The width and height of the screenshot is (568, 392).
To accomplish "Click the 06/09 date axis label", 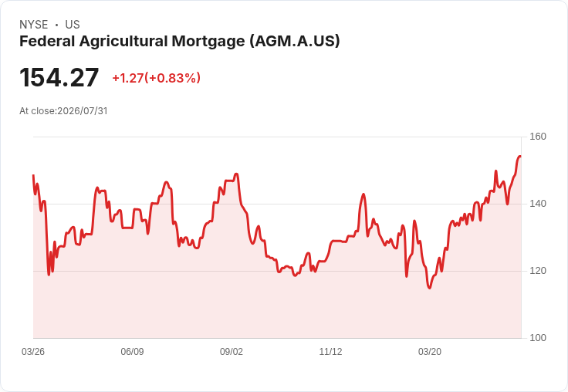I will pos(132,351).
